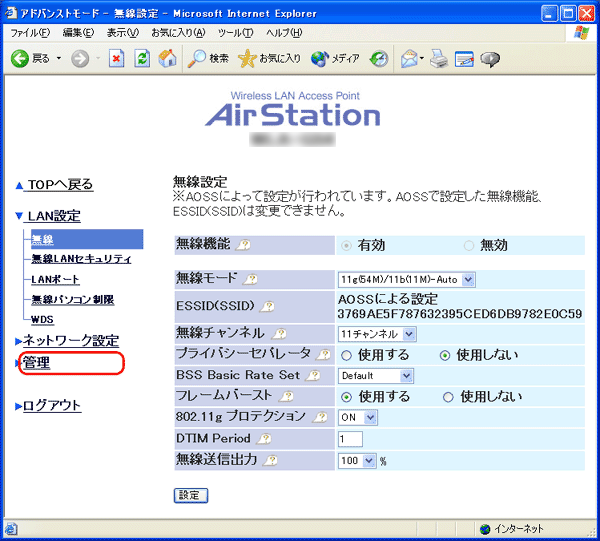Screen dimensions: 600x541
Task: Open the Mail button dropdown arrow
Action: pyautogui.click(x=422, y=59)
